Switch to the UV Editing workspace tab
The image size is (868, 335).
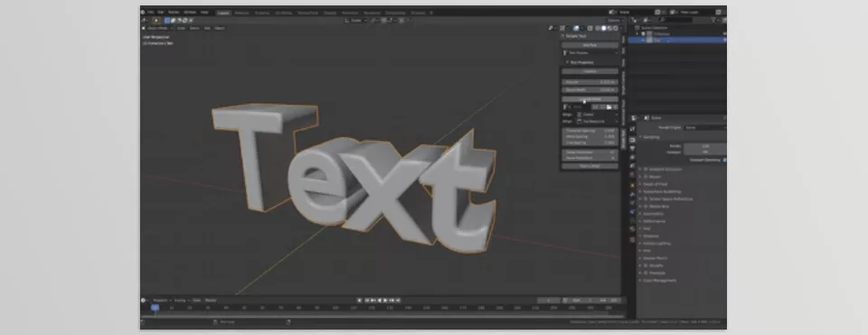[283, 12]
